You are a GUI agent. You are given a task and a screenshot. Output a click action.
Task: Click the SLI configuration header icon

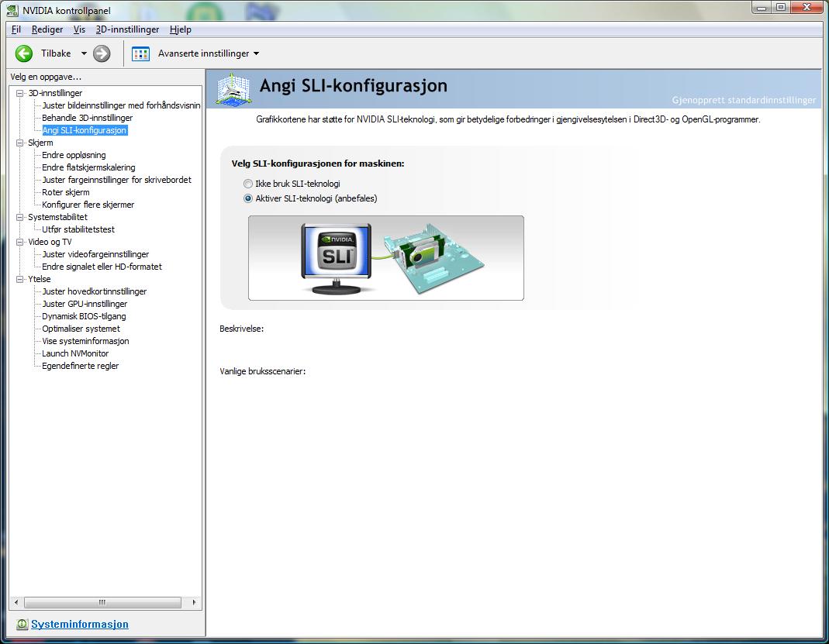tap(233, 89)
